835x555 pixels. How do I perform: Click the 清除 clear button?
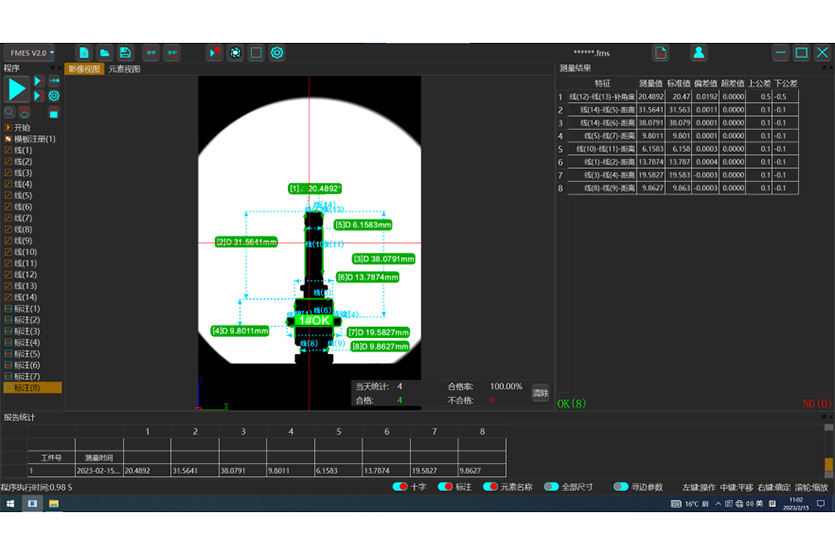click(x=540, y=393)
